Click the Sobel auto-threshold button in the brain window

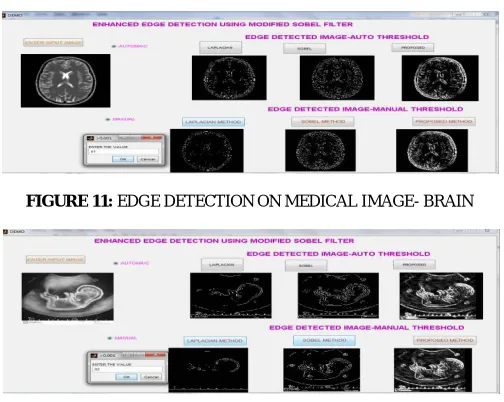tap(304, 49)
